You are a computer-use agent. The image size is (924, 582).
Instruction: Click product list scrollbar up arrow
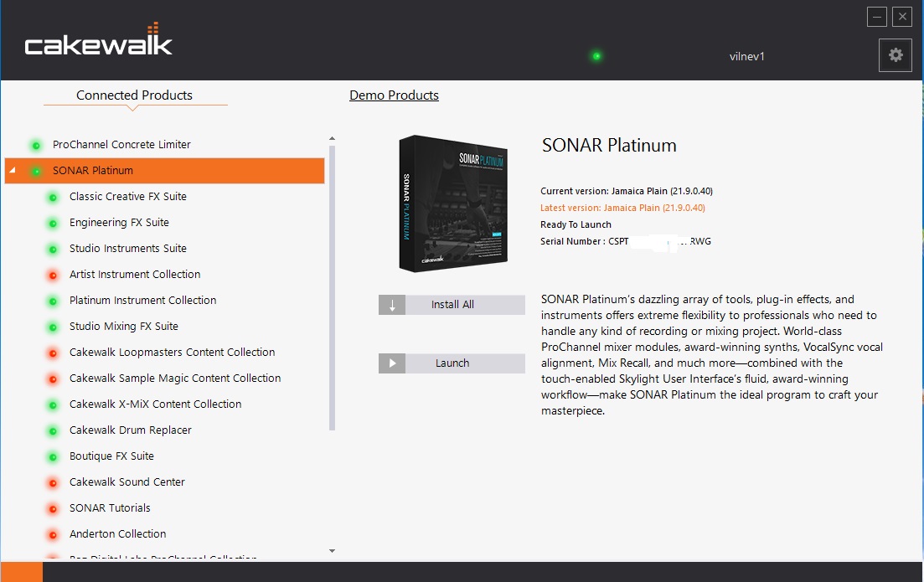point(332,138)
